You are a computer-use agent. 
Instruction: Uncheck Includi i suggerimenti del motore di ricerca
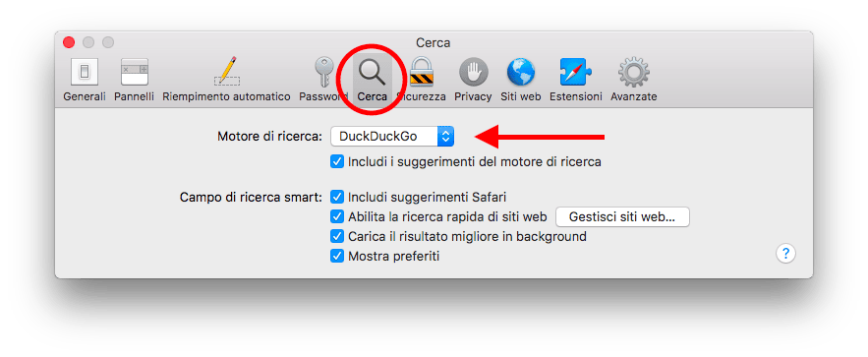[x=337, y=162]
